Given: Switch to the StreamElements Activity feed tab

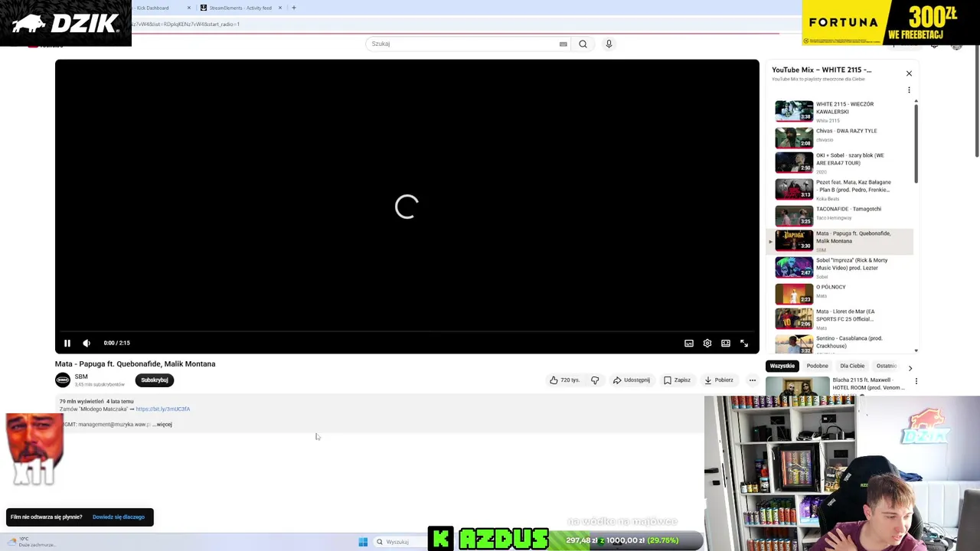Looking at the screenshot, I should click(240, 8).
